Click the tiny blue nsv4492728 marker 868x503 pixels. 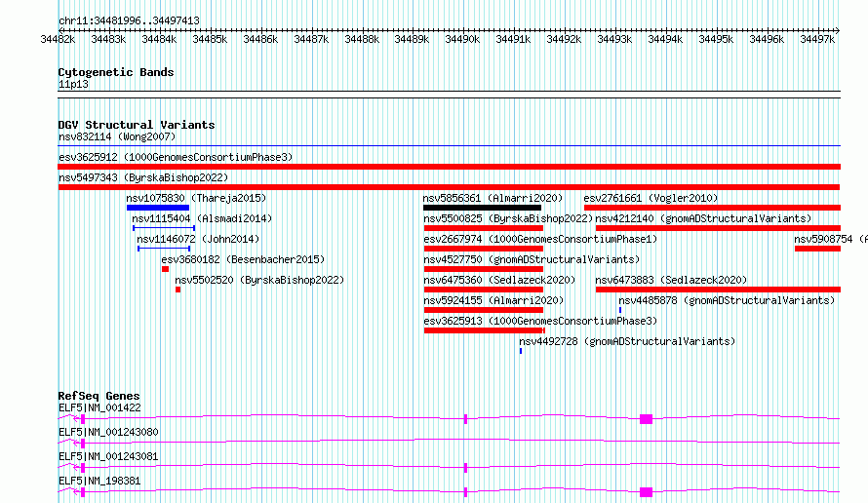tap(521, 351)
